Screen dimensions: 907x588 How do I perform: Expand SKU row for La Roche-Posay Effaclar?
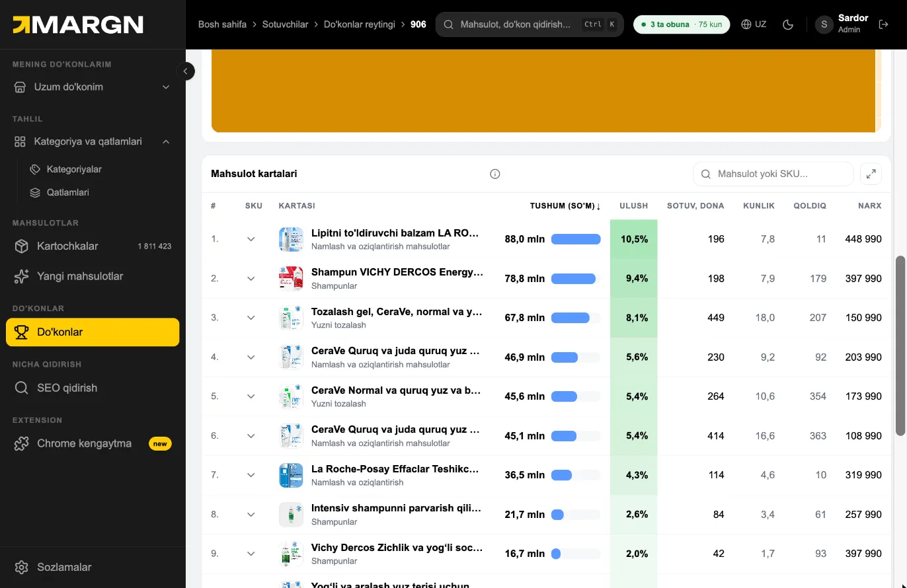(x=251, y=475)
